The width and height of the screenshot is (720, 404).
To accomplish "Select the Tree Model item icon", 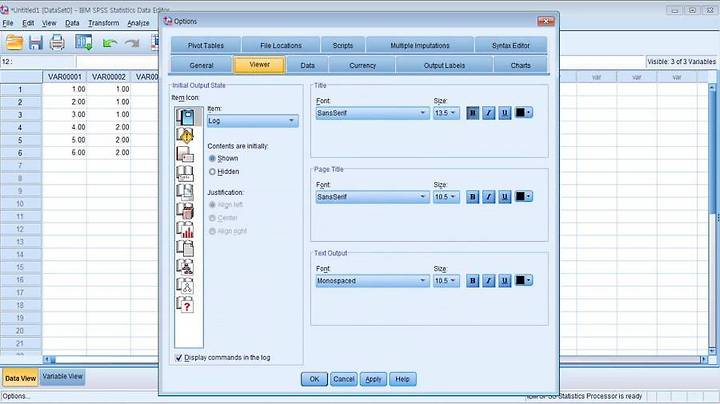I will pyautogui.click(x=186, y=267).
